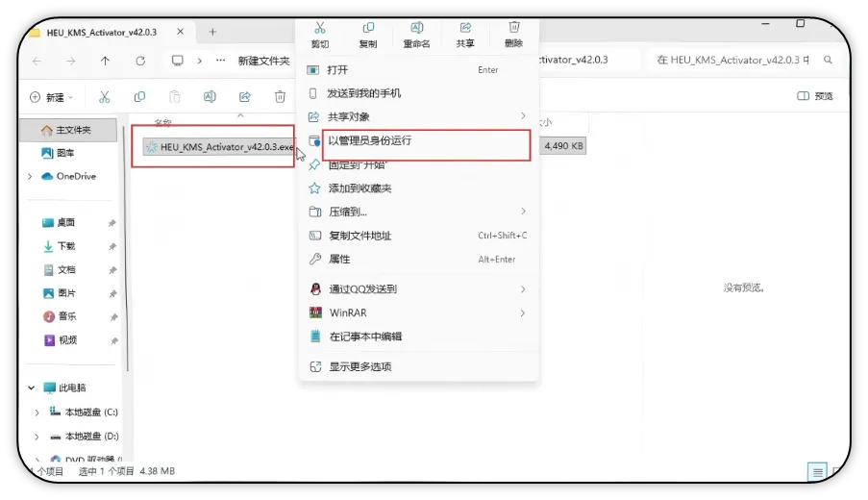Click Share icon in context menu top row

tap(465, 28)
